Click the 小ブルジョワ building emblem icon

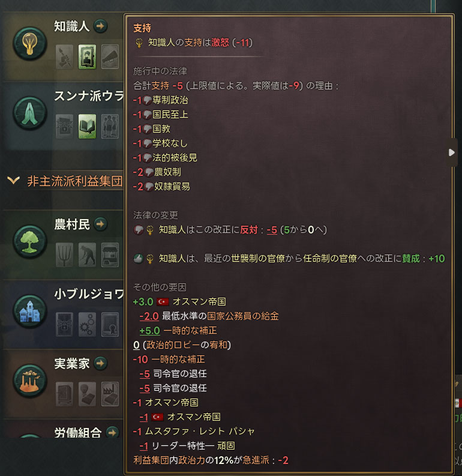click(30, 311)
